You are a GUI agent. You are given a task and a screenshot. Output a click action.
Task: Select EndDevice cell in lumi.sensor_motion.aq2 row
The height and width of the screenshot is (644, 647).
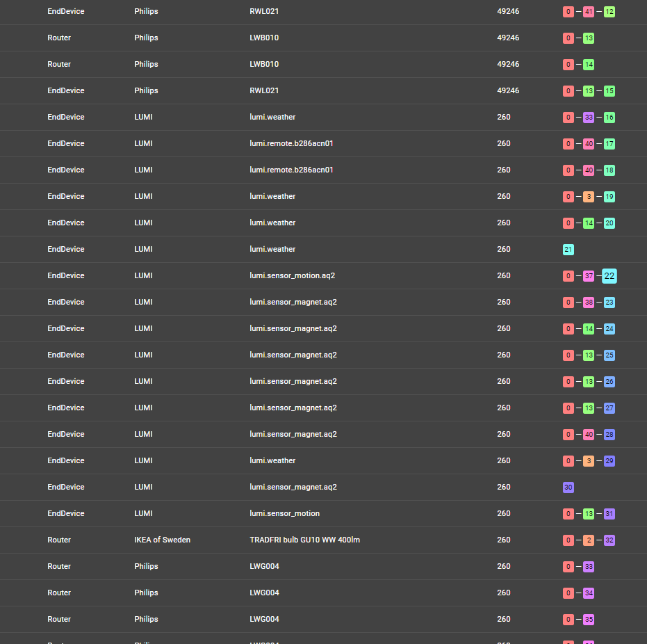65,275
